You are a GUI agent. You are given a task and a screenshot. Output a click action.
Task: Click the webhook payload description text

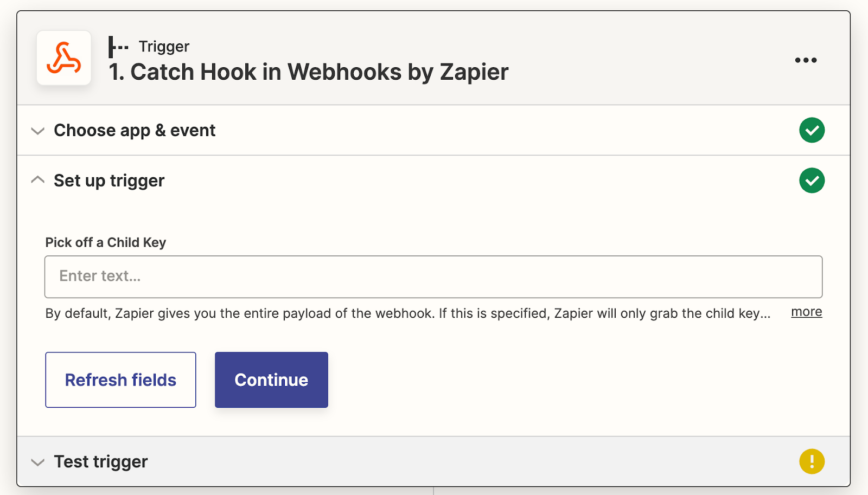pyautogui.click(x=407, y=313)
